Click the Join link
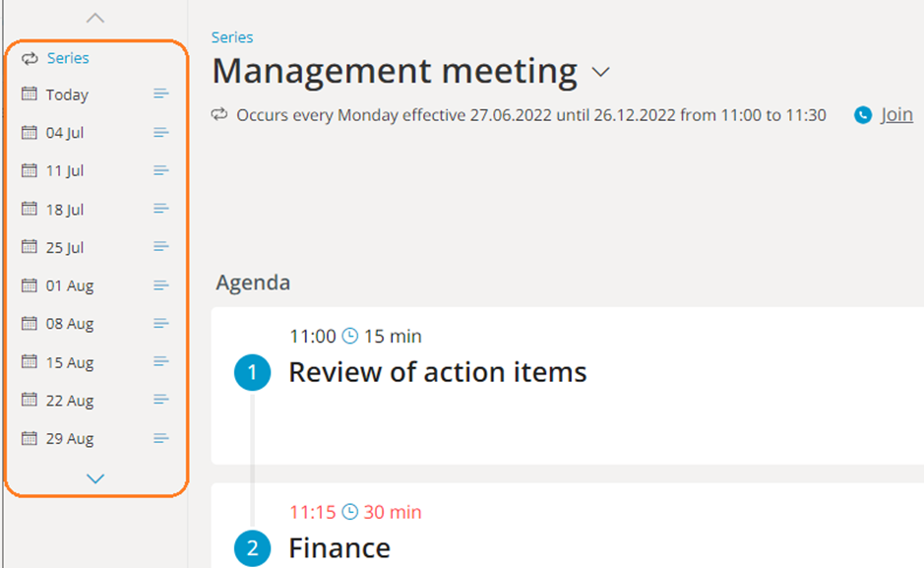Viewport: 924px width, 568px height. [895, 114]
